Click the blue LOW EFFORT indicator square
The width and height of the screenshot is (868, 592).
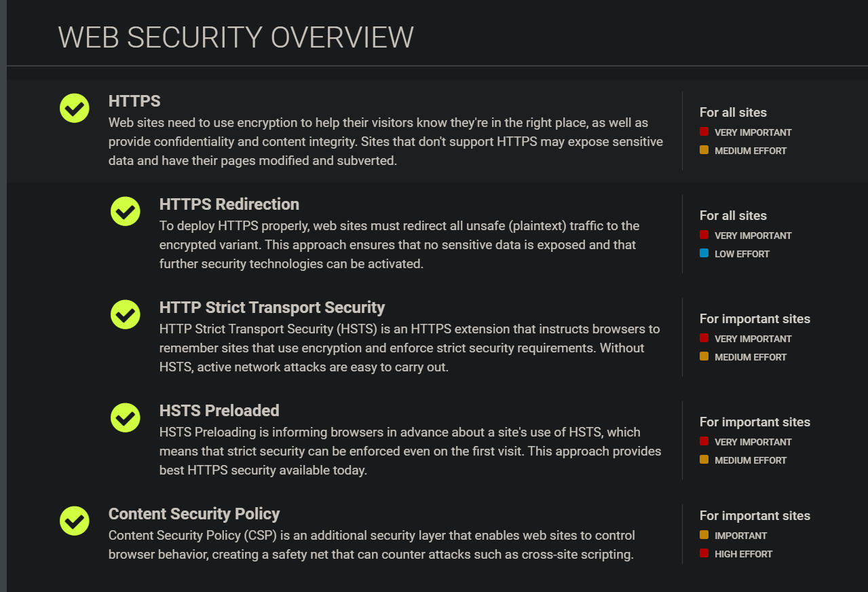[x=704, y=253]
